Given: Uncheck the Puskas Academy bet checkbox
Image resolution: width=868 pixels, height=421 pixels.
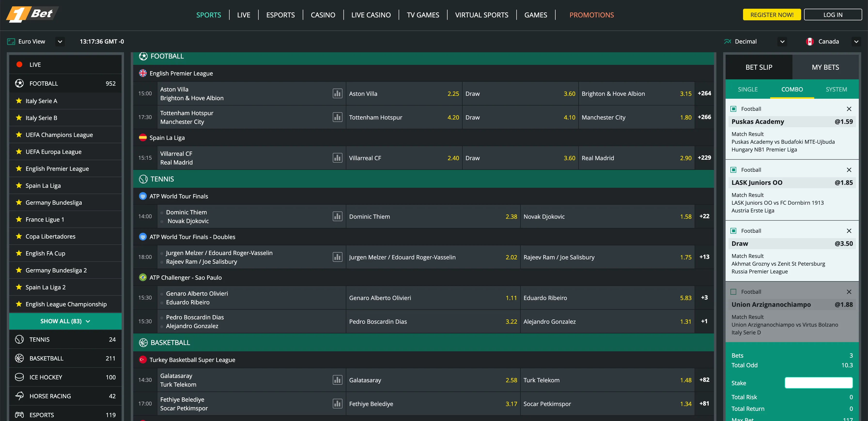Looking at the screenshot, I should pyautogui.click(x=733, y=109).
